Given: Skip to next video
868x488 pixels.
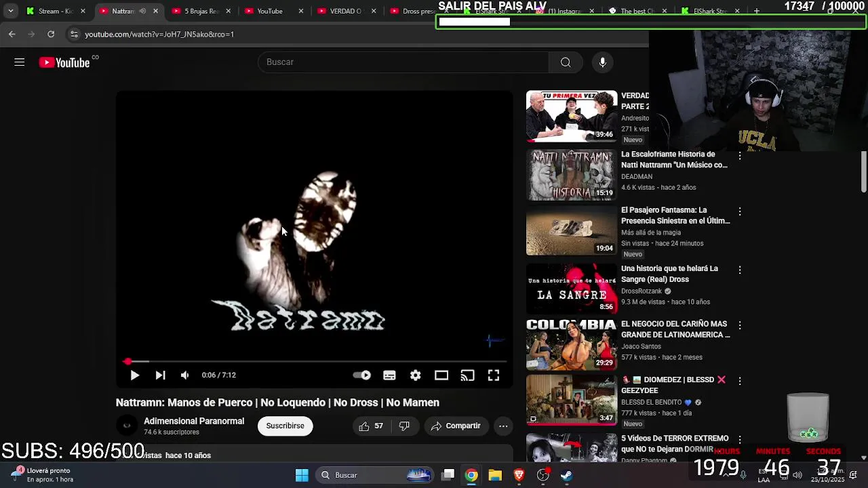Looking at the screenshot, I should pyautogui.click(x=160, y=375).
